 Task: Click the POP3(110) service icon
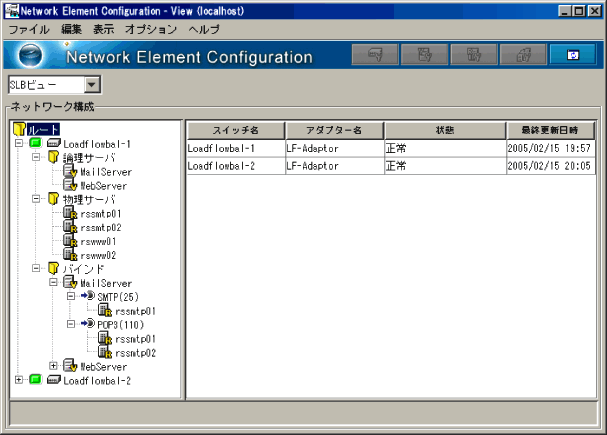coord(88,325)
